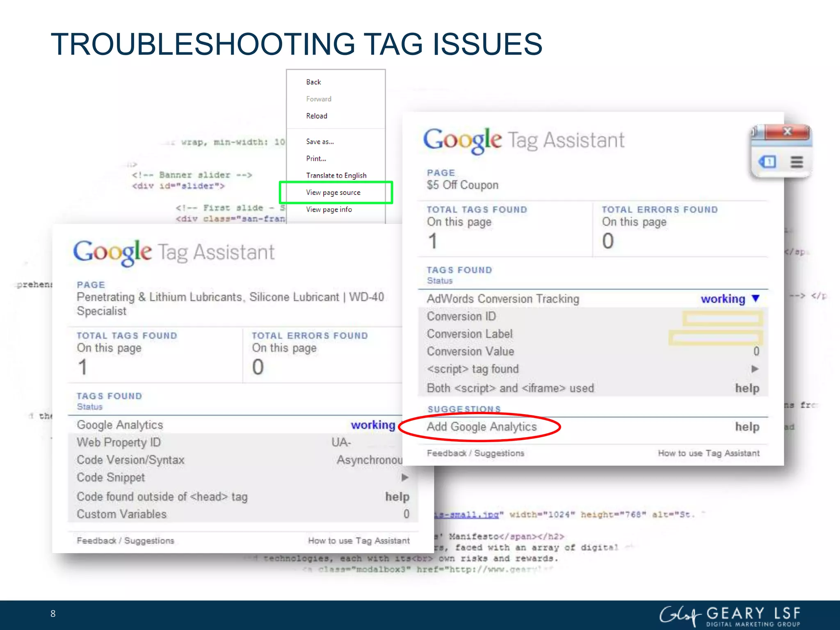Click Total Tags Found count in AdWords panel
Viewport: 840px width, 630px height.
(433, 241)
